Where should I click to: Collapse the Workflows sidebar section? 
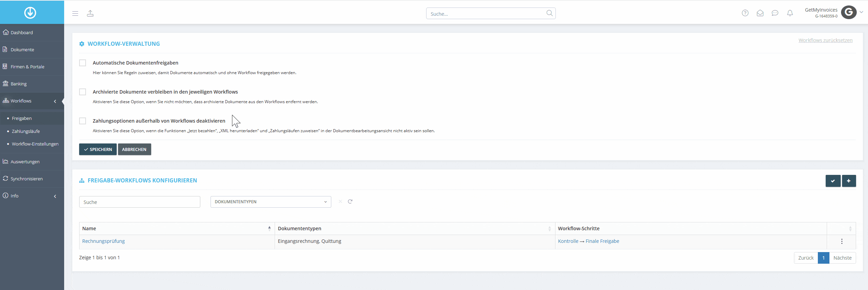click(55, 101)
